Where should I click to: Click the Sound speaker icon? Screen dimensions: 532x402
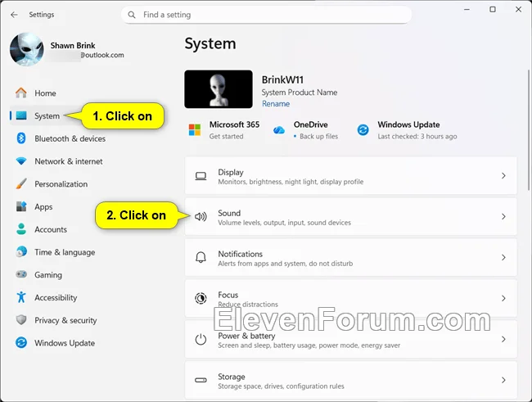click(201, 217)
